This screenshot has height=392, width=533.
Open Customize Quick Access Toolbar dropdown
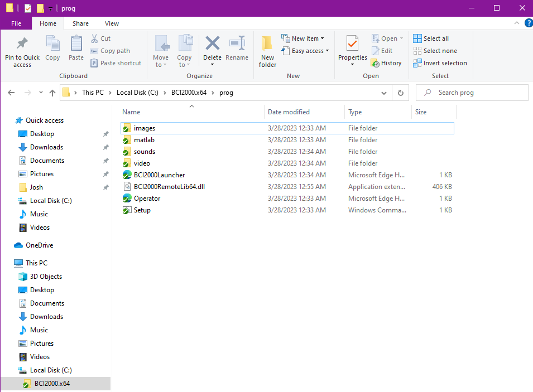pyautogui.click(x=50, y=9)
